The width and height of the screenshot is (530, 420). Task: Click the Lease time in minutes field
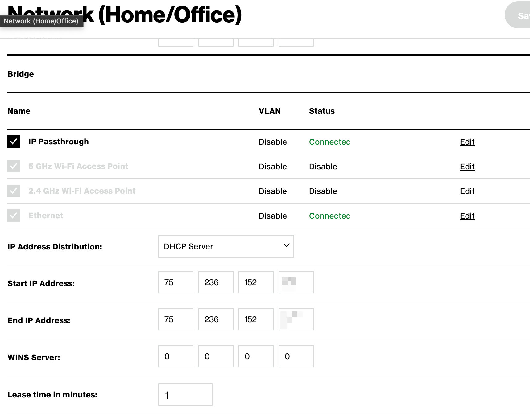[185, 394]
